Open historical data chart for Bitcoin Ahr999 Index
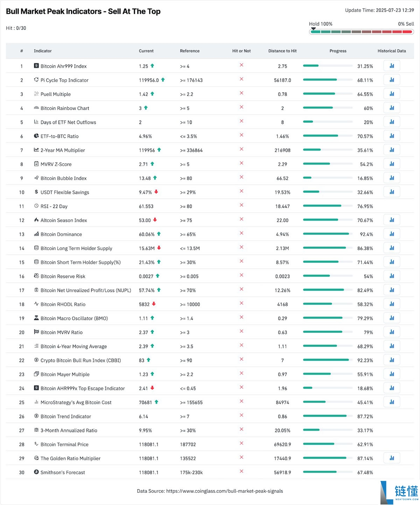420x505 pixels. point(392,66)
